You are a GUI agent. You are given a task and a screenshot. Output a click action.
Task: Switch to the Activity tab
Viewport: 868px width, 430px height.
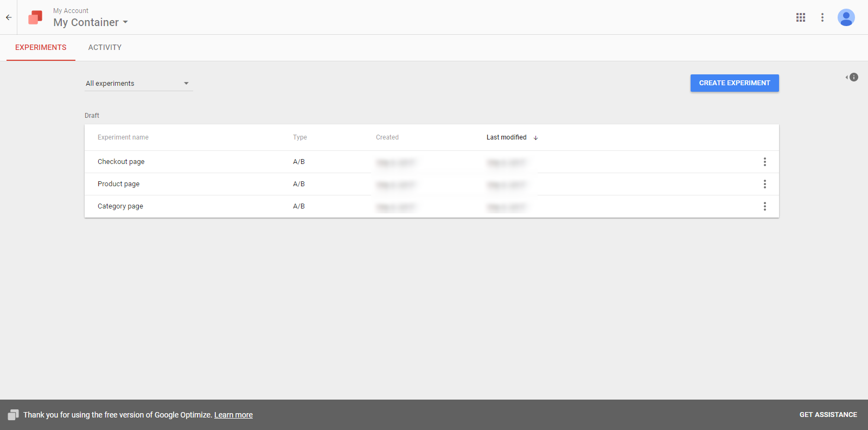(105, 48)
